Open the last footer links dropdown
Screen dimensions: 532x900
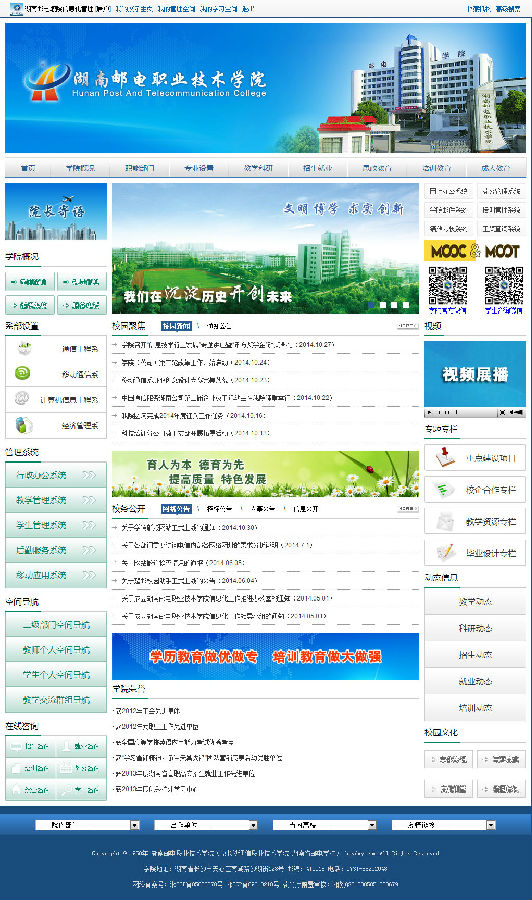pos(443,825)
